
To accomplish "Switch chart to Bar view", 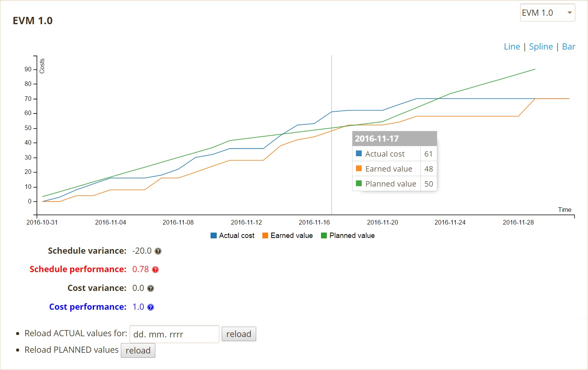I will [x=568, y=47].
